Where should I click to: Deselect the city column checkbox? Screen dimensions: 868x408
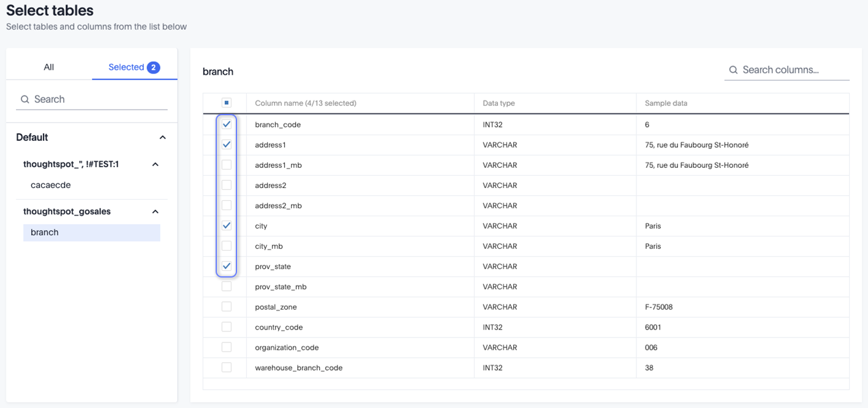tap(227, 225)
